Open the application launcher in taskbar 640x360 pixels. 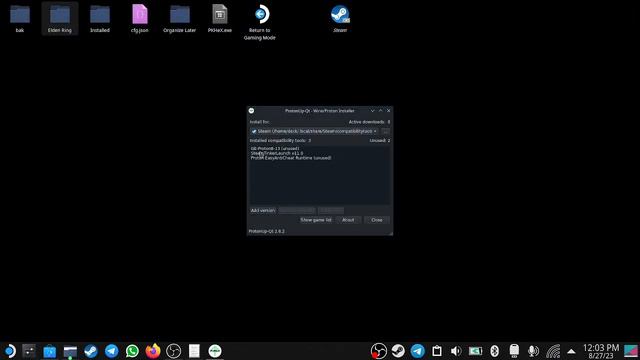coord(9,351)
